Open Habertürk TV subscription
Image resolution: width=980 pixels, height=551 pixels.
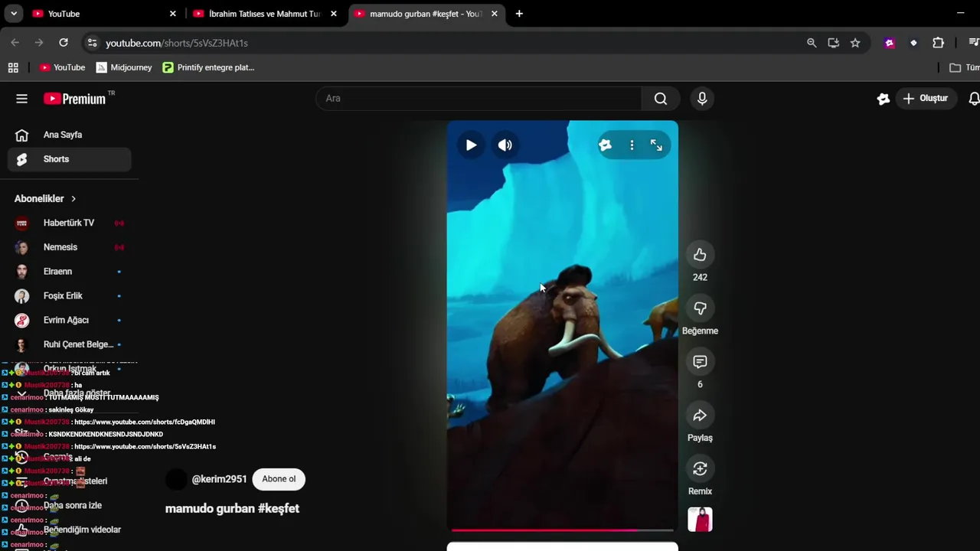click(x=70, y=223)
